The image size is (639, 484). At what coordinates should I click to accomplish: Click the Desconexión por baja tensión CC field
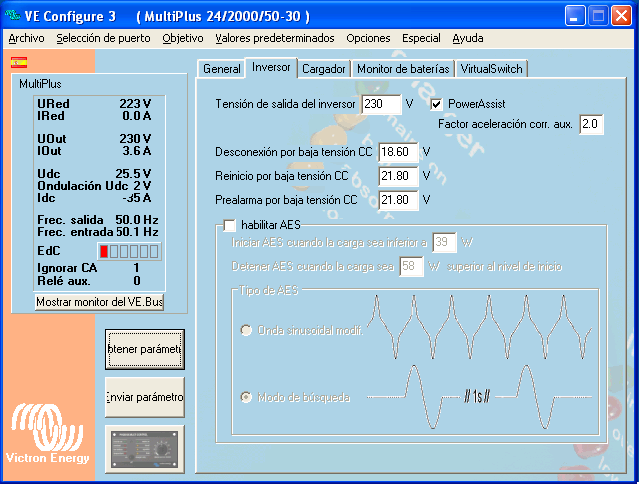coord(398,152)
